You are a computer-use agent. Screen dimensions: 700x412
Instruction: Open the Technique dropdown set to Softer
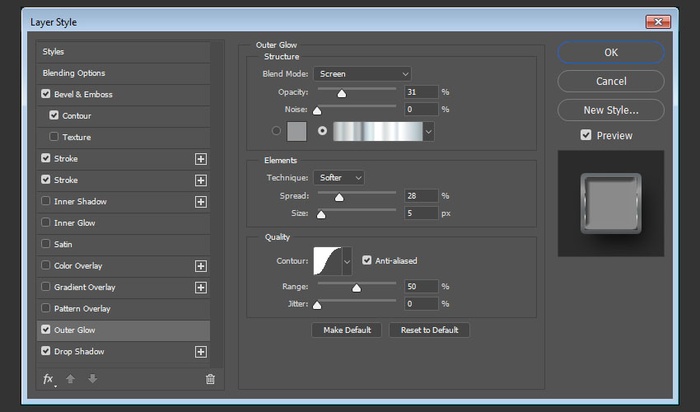point(339,177)
